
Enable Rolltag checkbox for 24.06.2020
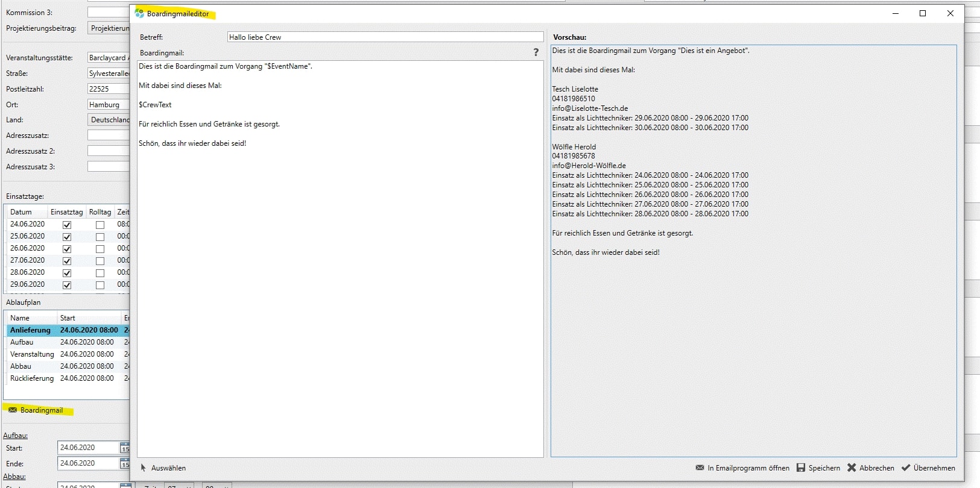[100, 225]
